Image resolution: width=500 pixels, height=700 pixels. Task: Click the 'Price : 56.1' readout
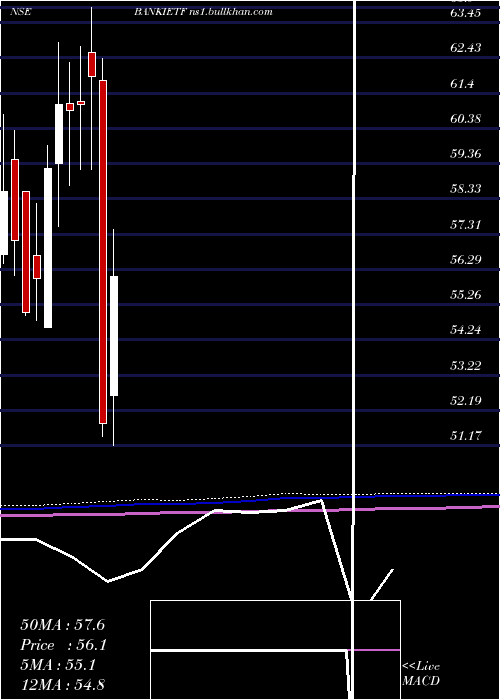point(63,645)
